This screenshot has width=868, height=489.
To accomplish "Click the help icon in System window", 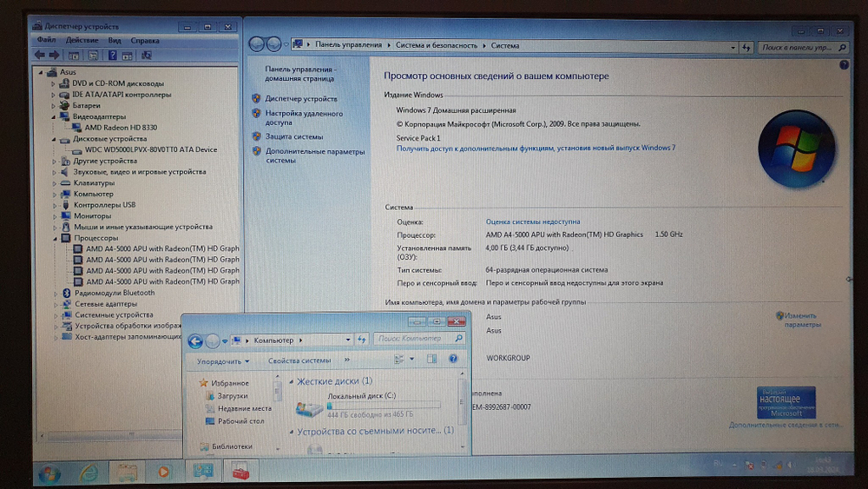I will [x=844, y=65].
